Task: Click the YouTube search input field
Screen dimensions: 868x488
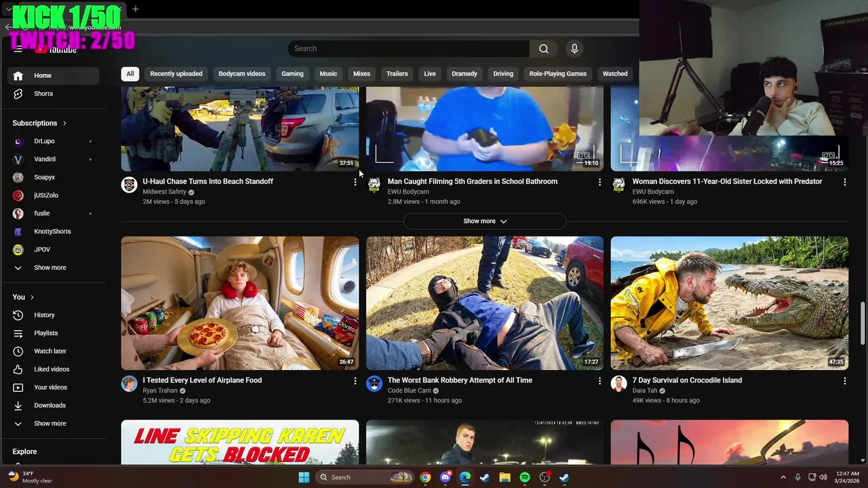Action: 408,49
